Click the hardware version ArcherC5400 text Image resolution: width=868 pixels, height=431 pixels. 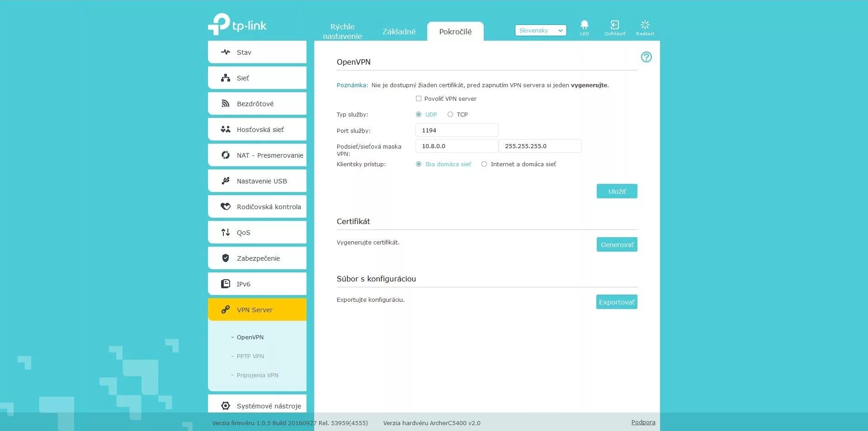[x=432, y=423]
